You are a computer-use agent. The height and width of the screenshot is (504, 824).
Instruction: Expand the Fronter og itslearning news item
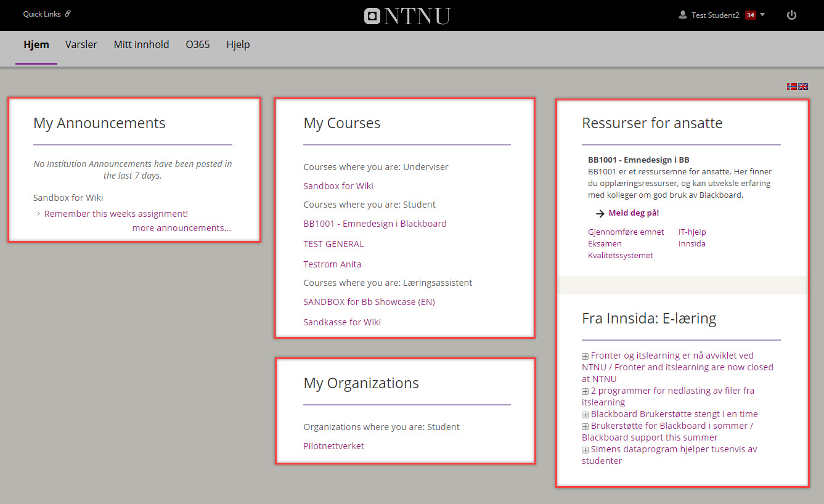[x=585, y=356]
